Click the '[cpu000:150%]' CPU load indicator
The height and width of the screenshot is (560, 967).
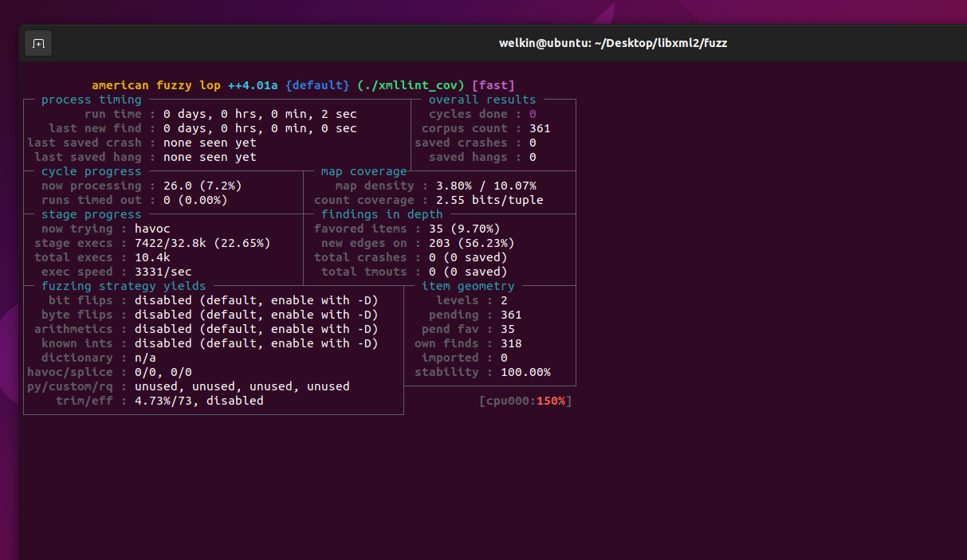525,401
